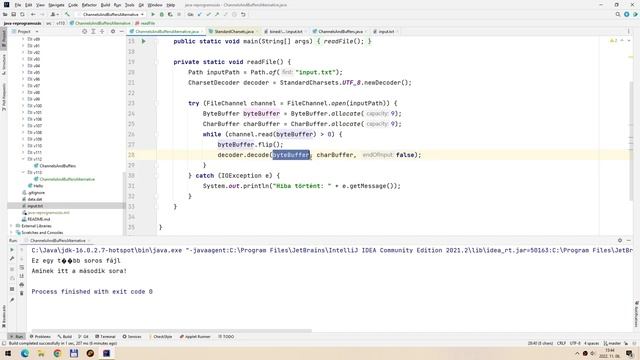The width and height of the screenshot is (640, 360).
Task: Click the Print icon in the Run panel
Action: [x=22, y=284]
